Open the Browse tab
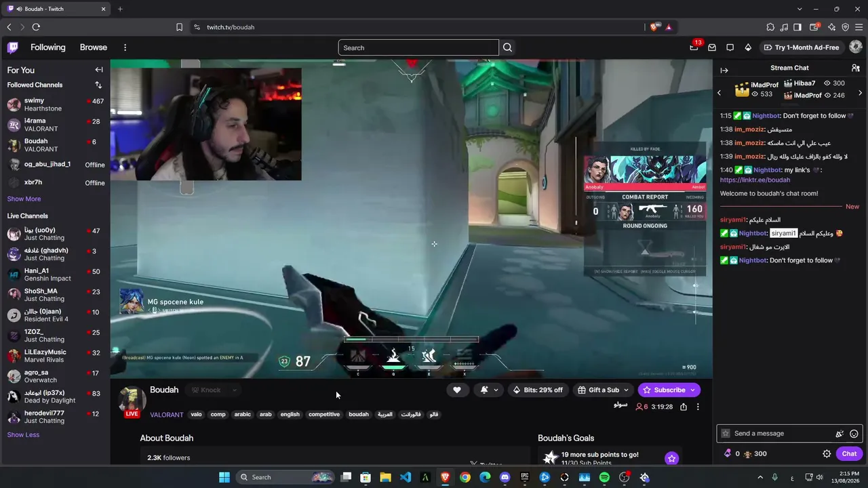This screenshot has height=488, width=868. pos(94,47)
